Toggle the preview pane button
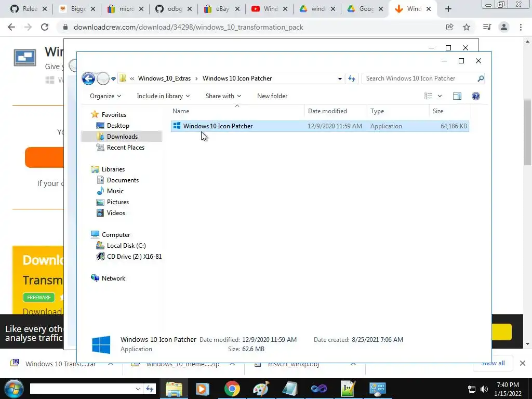This screenshot has width=532, height=399. pos(457,96)
